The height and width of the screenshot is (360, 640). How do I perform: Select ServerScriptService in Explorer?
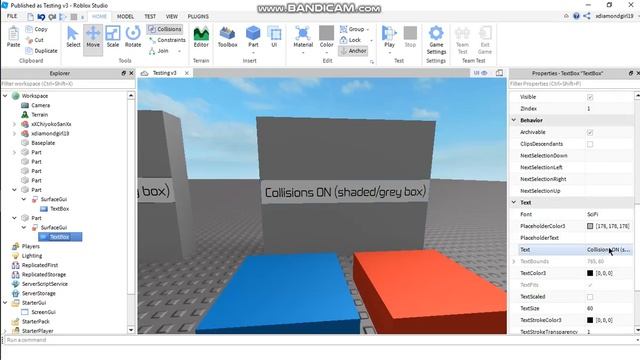click(x=44, y=284)
